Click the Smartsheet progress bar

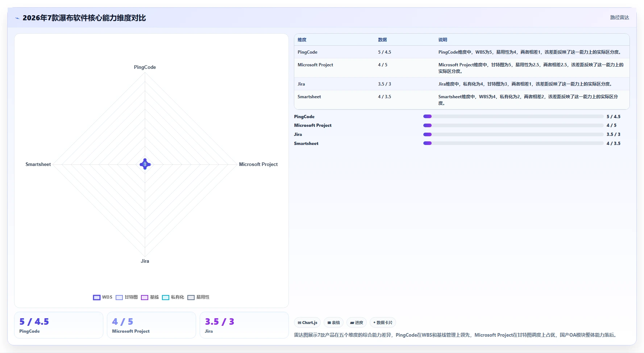tap(514, 143)
